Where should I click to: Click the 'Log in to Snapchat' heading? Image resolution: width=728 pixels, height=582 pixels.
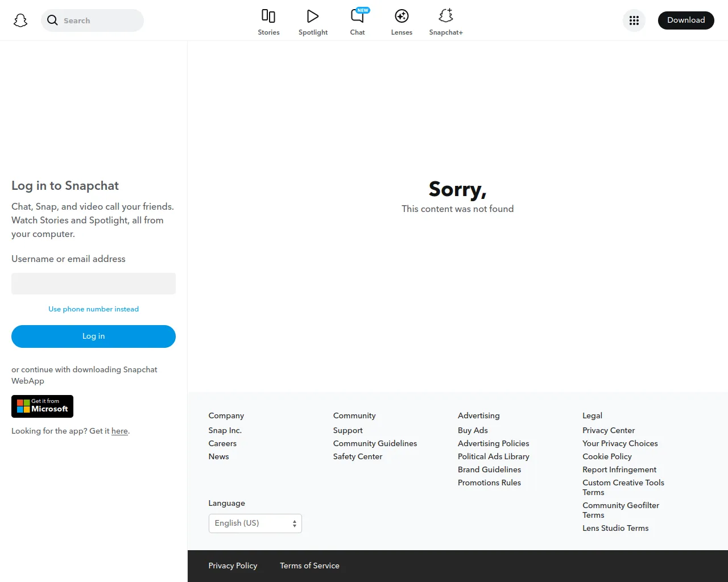(65, 186)
